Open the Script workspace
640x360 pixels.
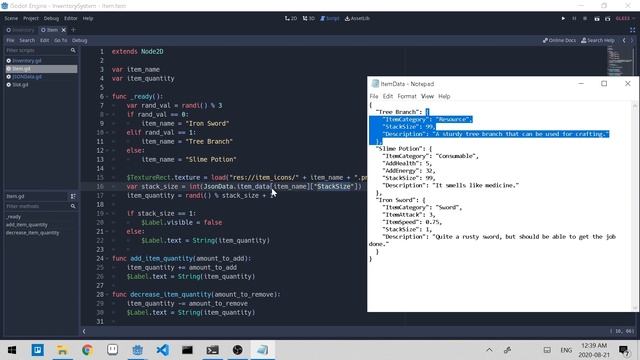330,18
